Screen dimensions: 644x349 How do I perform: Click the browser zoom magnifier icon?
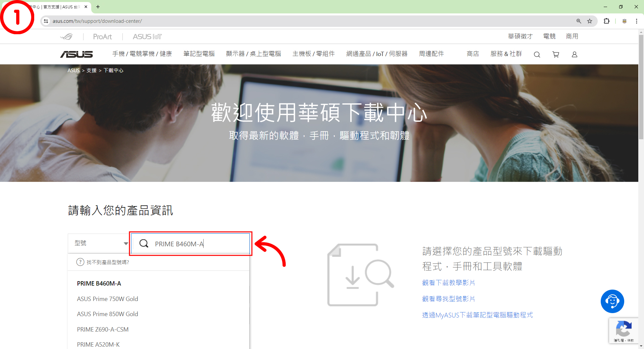coord(579,21)
